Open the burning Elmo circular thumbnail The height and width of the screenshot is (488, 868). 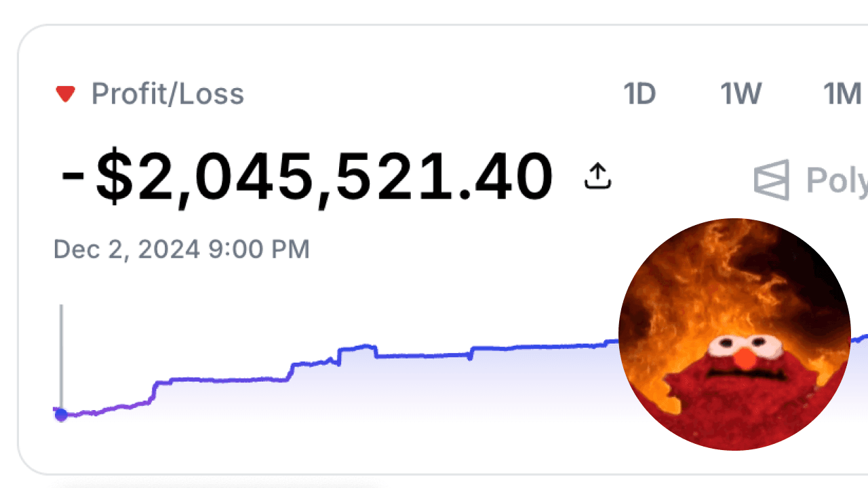[734, 334]
